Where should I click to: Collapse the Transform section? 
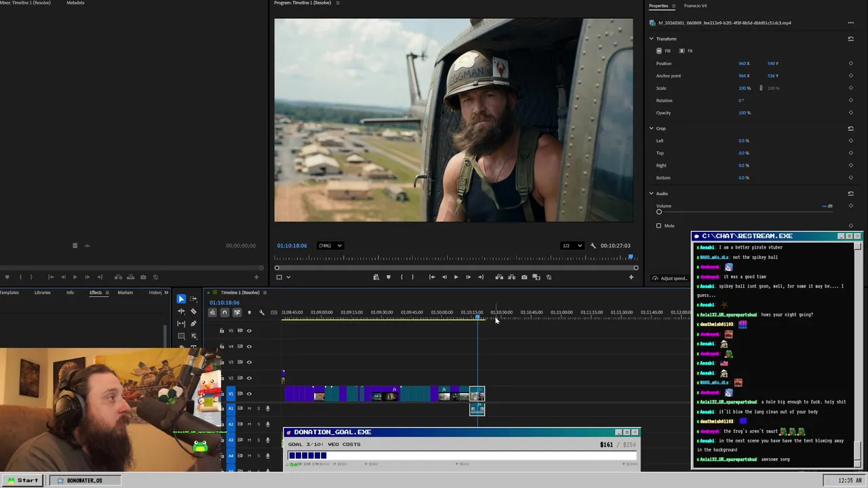[652, 39]
